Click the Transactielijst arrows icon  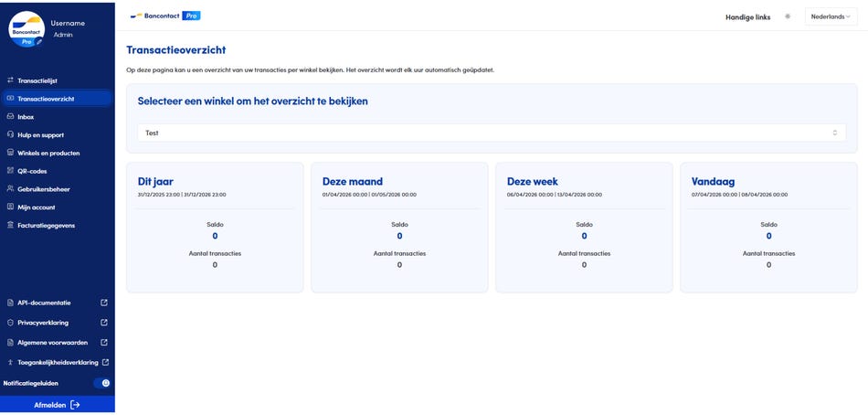click(x=10, y=80)
